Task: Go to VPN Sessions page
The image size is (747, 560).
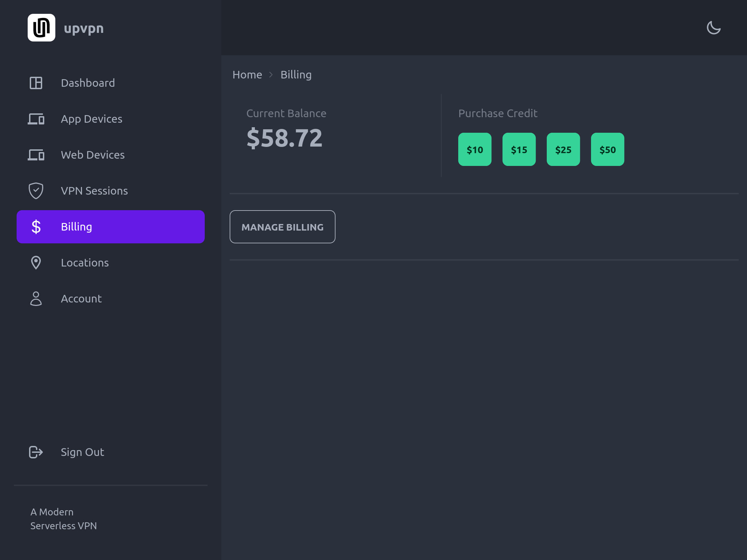Action: (x=94, y=191)
